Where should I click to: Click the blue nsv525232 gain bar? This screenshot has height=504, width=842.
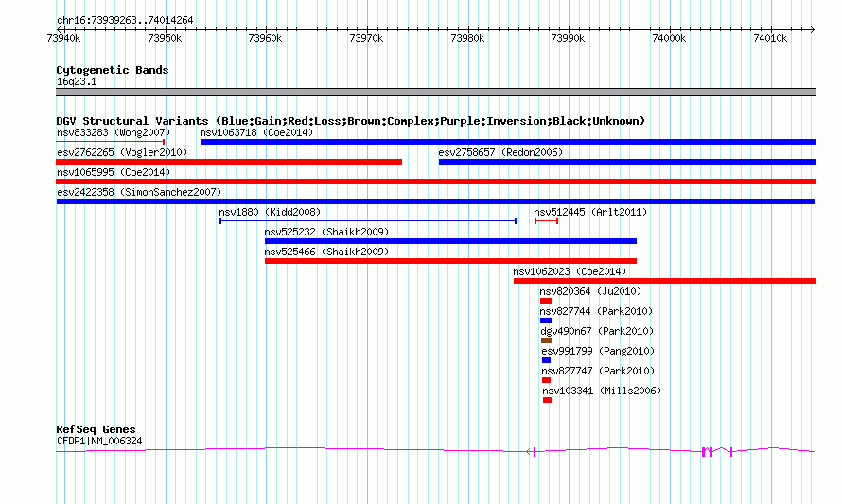pyautogui.click(x=450, y=241)
